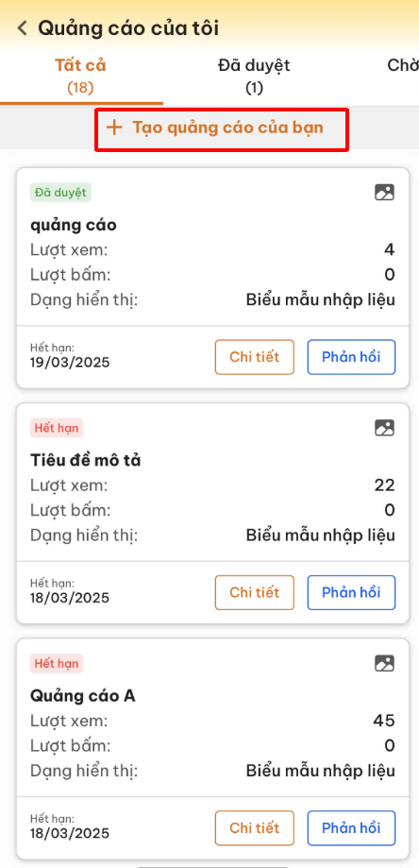Viewport: 419px width, 868px height.
Task: Switch to the "Tất cả" tab
Action: [81, 77]
